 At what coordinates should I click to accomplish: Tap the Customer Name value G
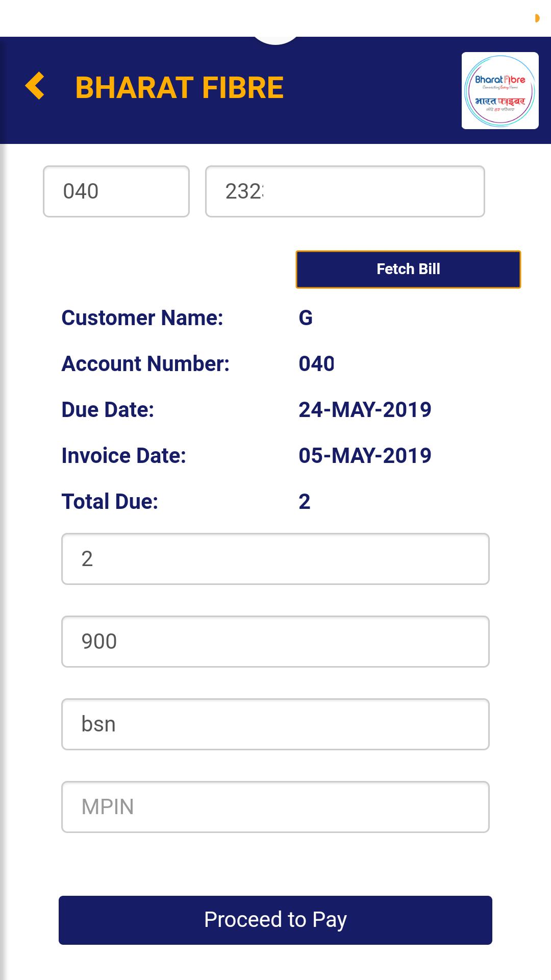(306, 318)
